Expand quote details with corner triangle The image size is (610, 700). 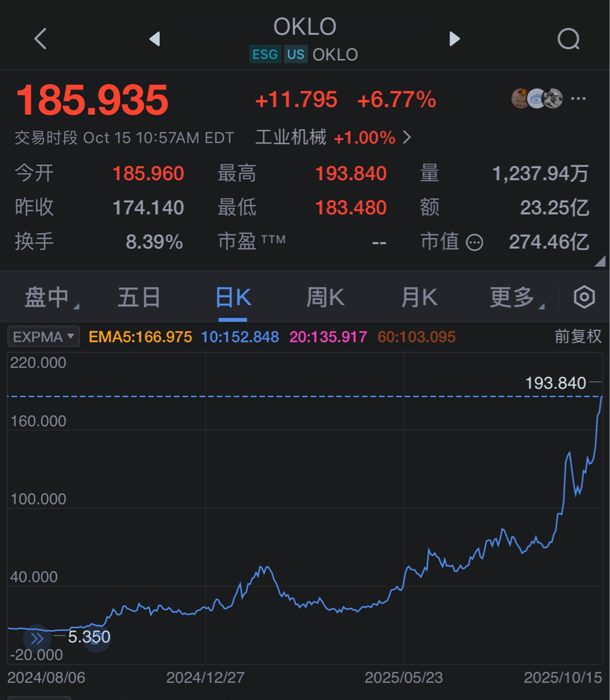click(600, 261)
